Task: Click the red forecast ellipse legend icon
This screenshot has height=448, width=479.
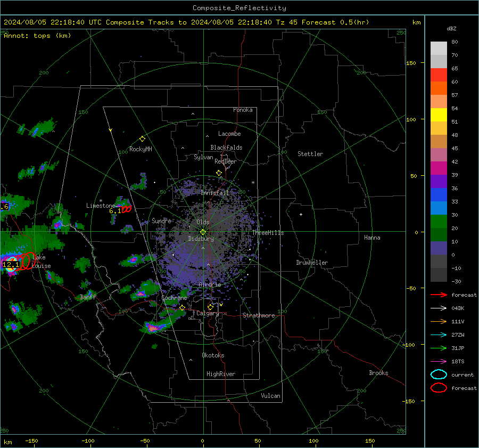Action: click(x=439, y=388)
